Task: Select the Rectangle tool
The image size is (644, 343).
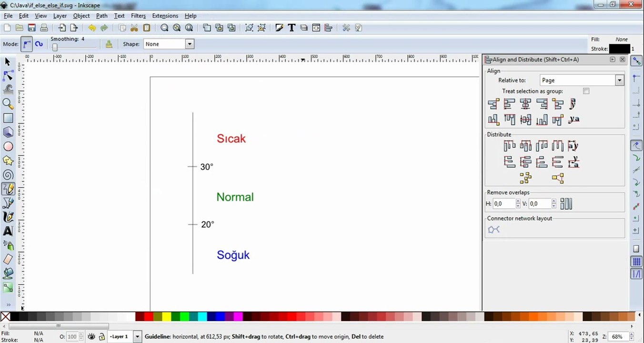Action: (8, 118)
